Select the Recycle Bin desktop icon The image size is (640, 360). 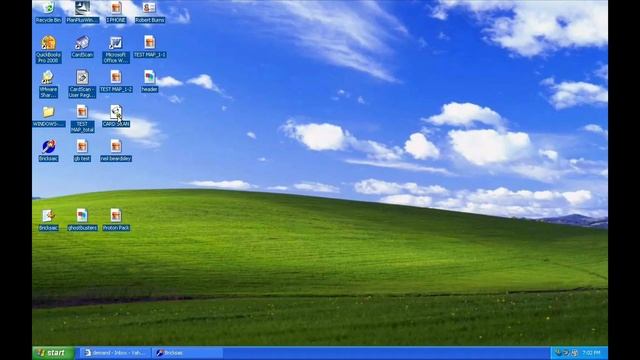pyautogui.click(x=48, y=12)
